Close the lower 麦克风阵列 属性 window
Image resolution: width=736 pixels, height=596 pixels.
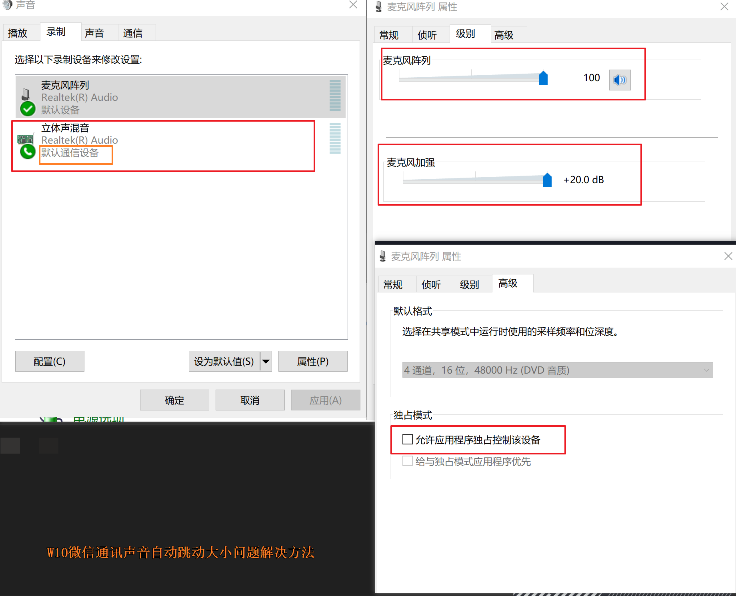pos(728,256)
